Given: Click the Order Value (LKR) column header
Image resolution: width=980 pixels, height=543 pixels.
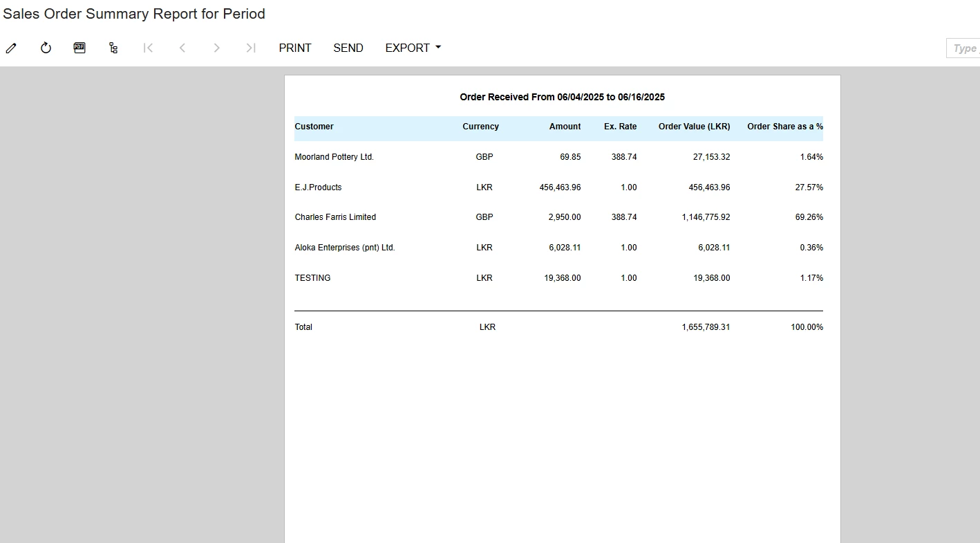Looking at the screenshot, I should click(694, 127).
